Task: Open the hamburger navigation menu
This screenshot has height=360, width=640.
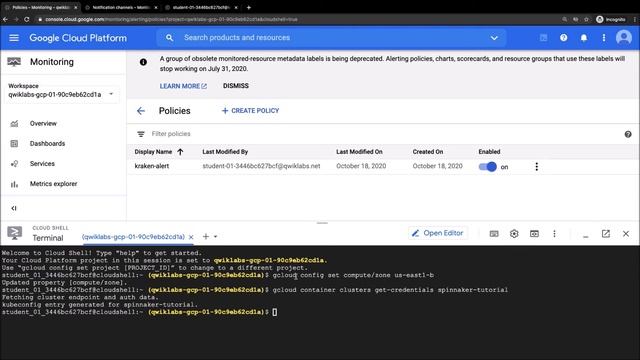Action: (14, 38)
